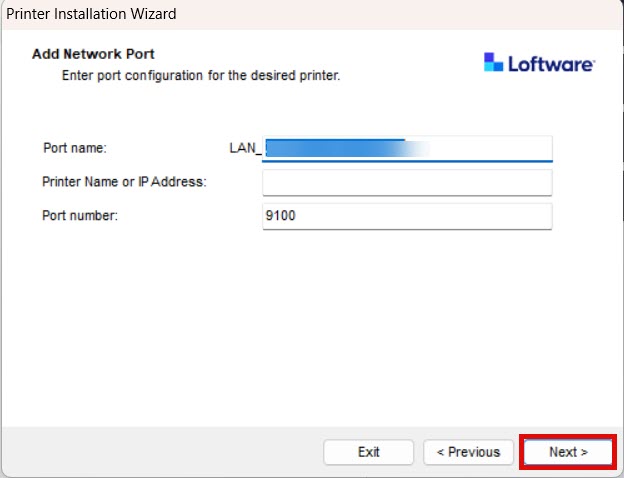The image size is (624, 478).
Task: Go back with the < Previous button
Action: pos(468,452)
